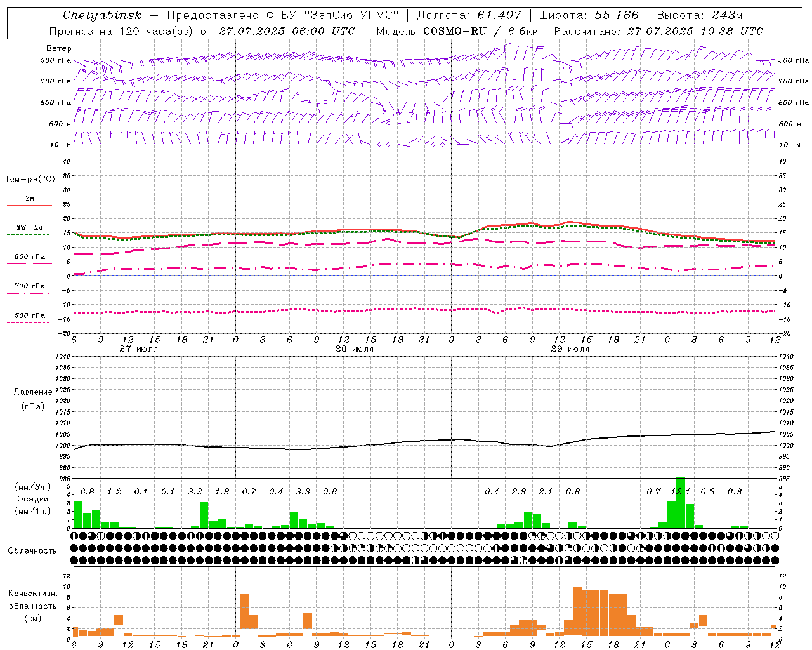Select the 850 гПа temperature legend entry
Image resolution: width=812 pixels, height=650 pixels.
pos(30,257)
